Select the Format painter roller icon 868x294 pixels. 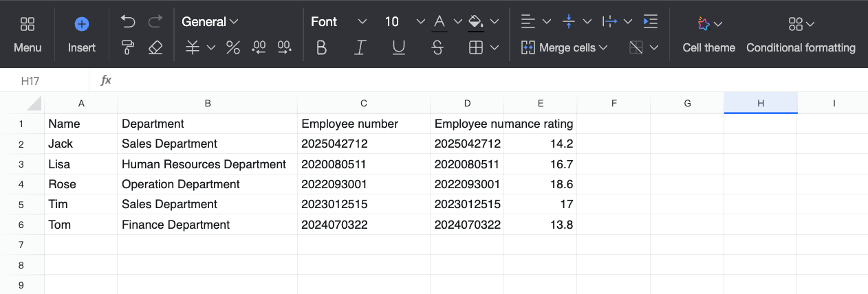click(x=128, y=47)
